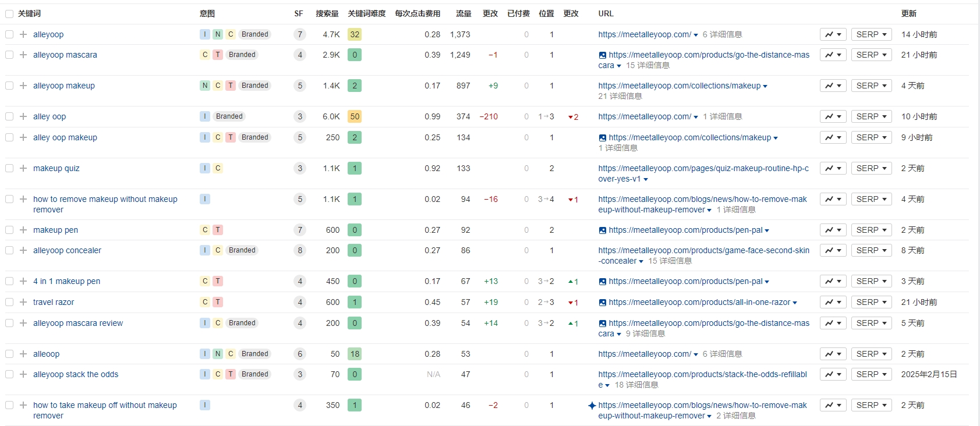The height and width of the screenshot is (426, 980).
Task: Open the travel razor keyword link
Action: (54, 302)
